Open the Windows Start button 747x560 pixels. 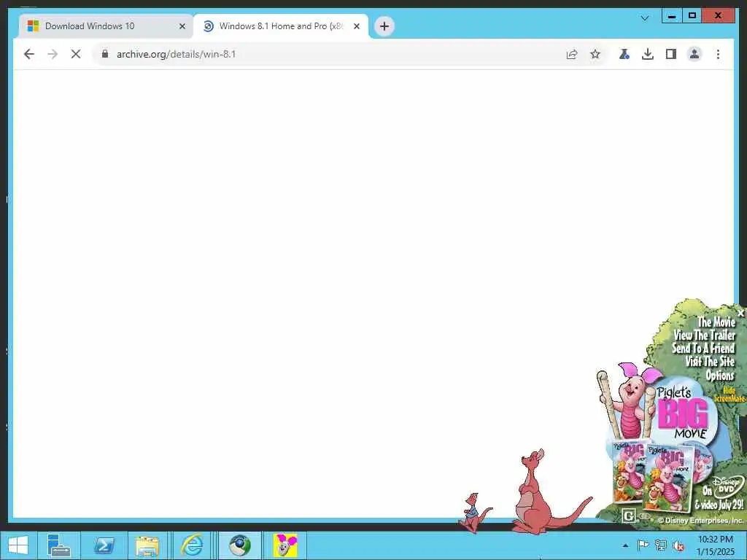(18, 545)
